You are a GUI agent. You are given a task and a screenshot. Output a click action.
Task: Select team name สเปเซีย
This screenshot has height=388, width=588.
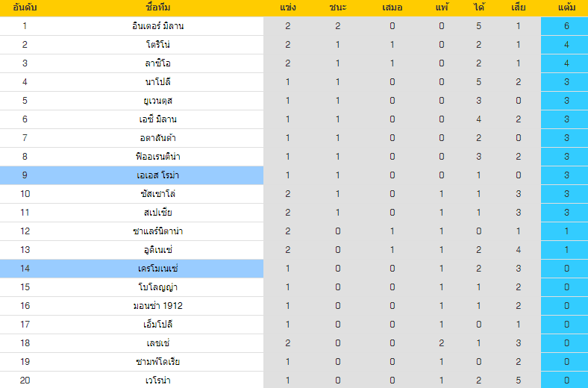click(x=158, y=213)
